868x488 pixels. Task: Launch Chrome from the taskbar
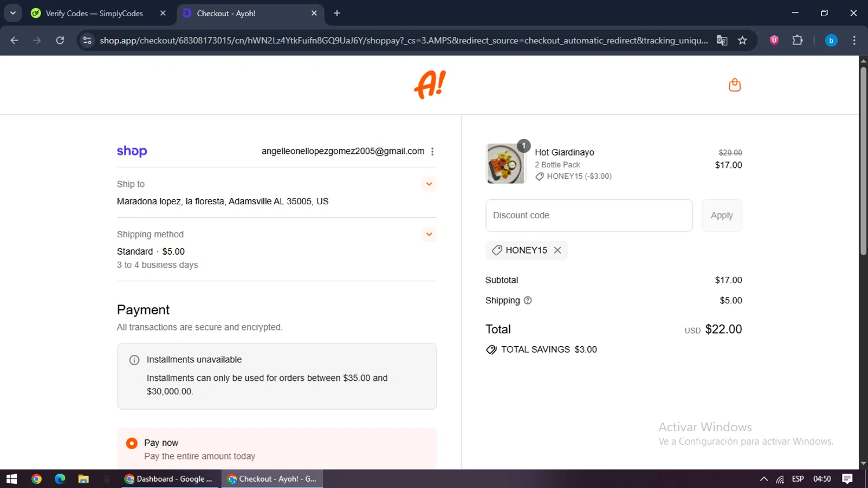(36, 479)
